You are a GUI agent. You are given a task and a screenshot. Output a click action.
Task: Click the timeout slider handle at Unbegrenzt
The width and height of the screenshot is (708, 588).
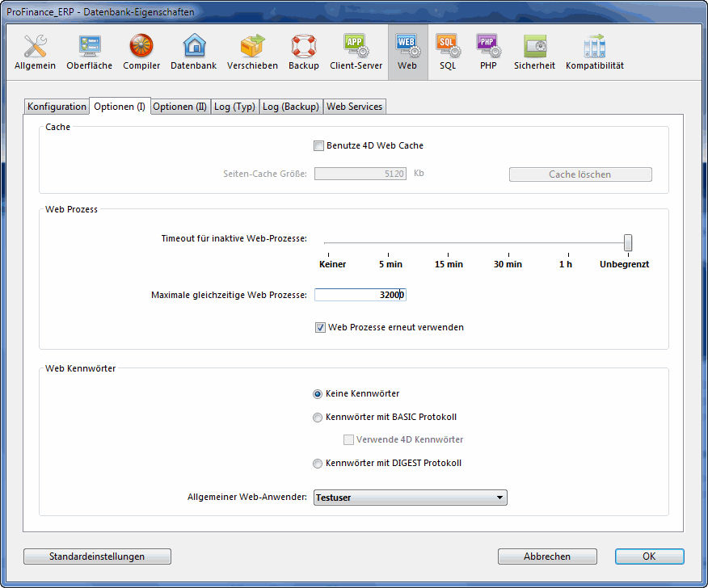tap(628, 242)
